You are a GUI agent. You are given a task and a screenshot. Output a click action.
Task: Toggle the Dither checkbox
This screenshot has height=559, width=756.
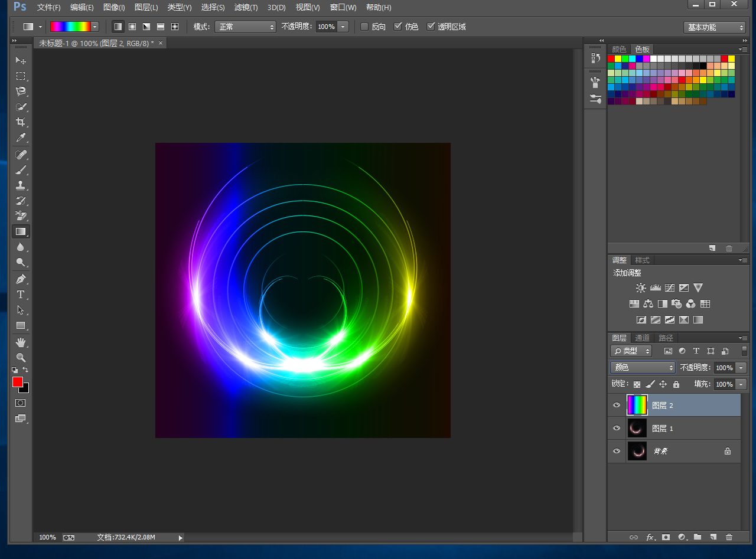(397, 27)
